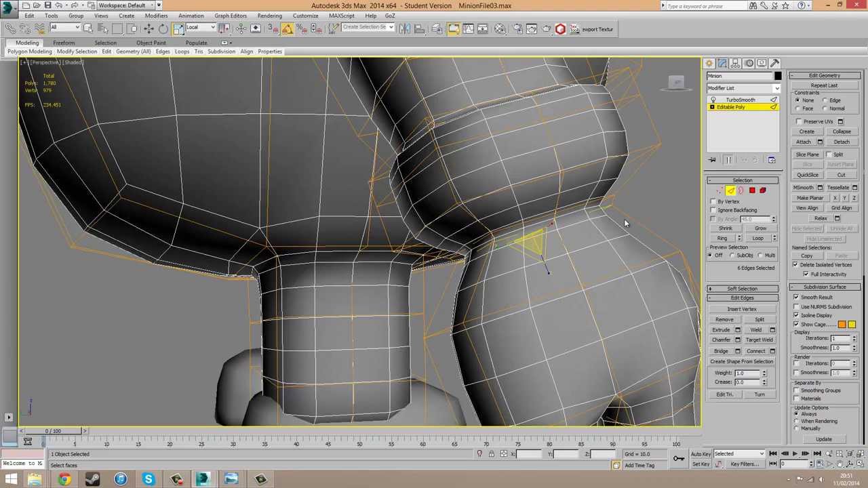Open the Rendering menu
Image resolution: width=868 pixels, height=488 pixels.
click(269, 16)
